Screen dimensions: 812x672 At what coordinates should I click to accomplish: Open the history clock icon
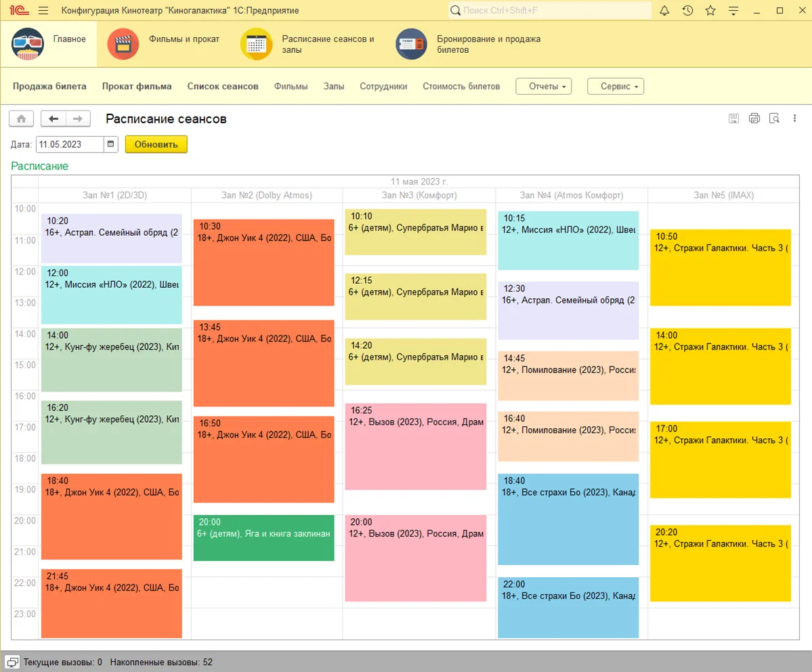[x=687, y=10]
